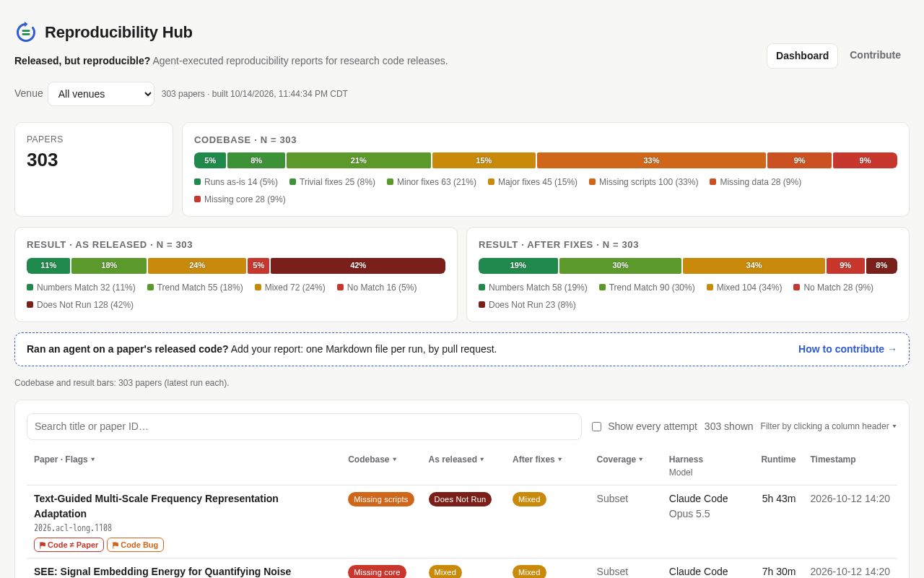Click the paper ID 2026.acl-long.1108
This screenshot has width=924, height=578.
coord(73,528)
